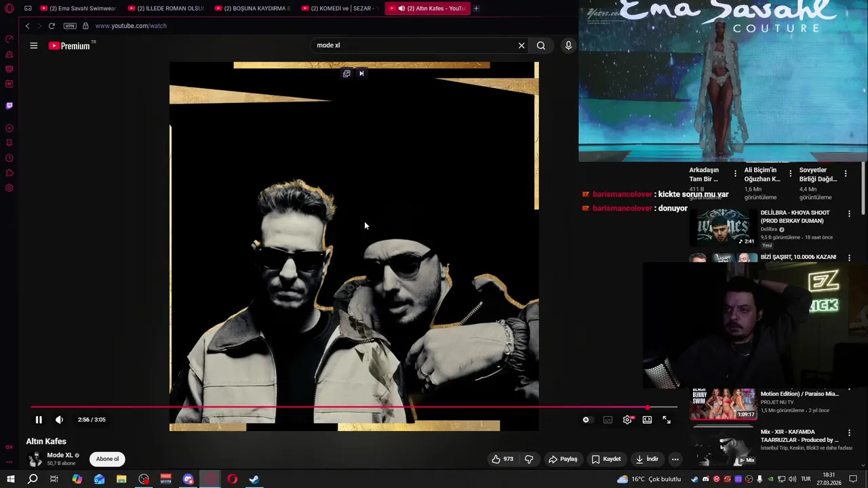Open the video miniplayer pop-out icon
Viewport: 868px width, 488px height.
[347, 73]
